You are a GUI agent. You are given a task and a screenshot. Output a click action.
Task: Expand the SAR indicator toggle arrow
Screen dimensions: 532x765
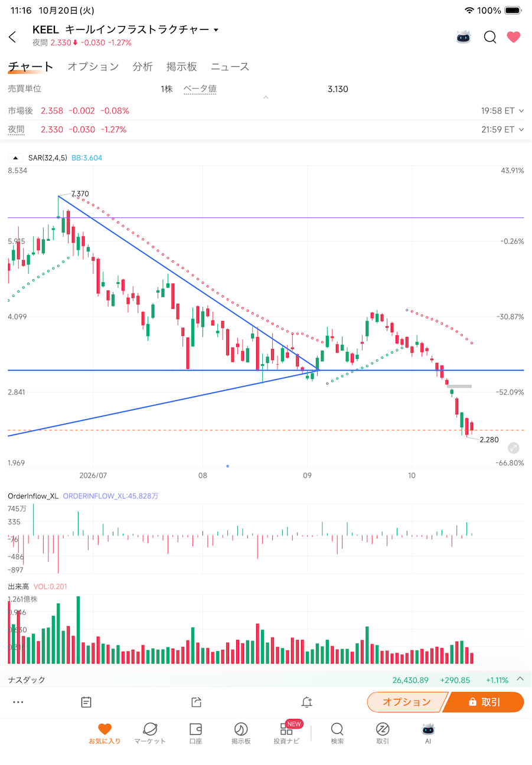pyautogui.click(x=15, y=158)
